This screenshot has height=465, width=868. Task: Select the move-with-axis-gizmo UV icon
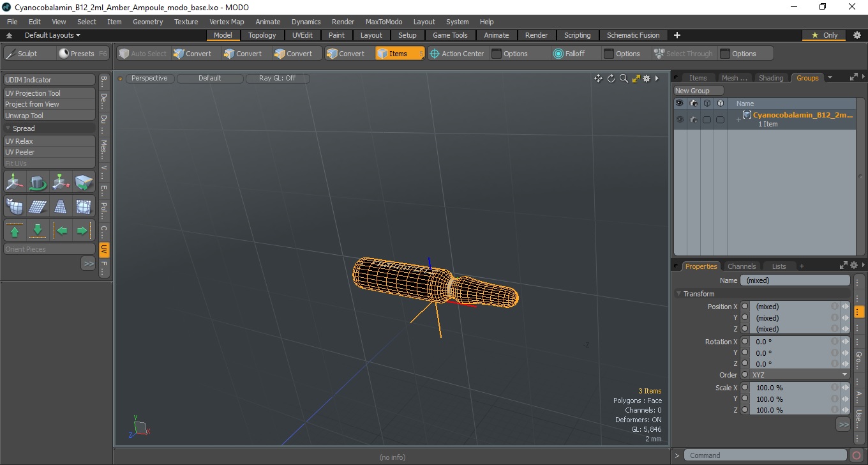coord(15,183)
